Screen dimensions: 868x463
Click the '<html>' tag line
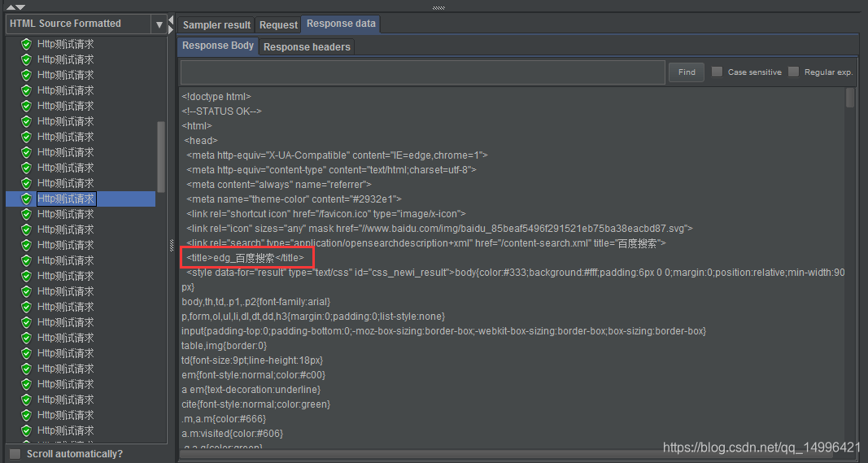coord(197,126)
